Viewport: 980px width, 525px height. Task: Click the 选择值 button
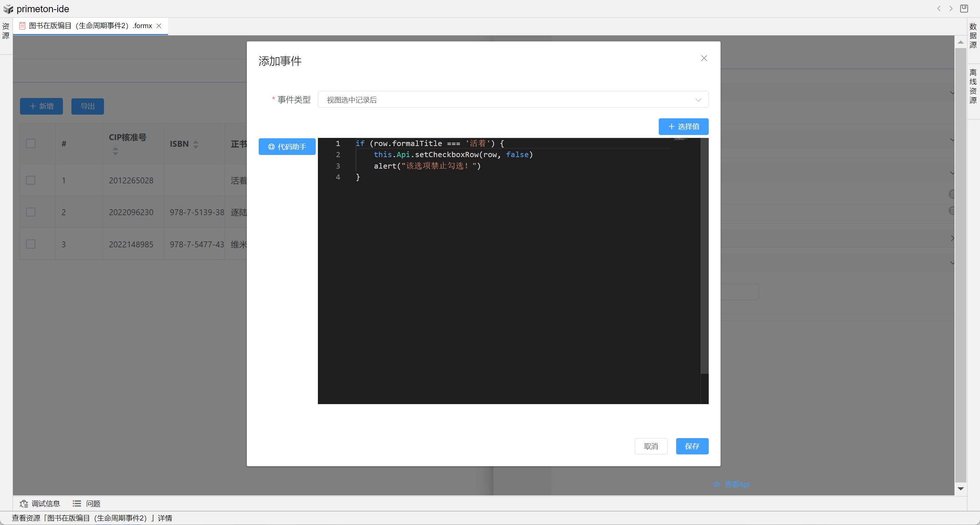point(683,126)
